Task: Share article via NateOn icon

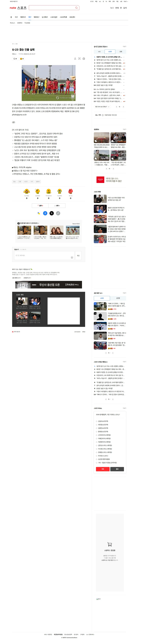Action: (x=39, y=213)
